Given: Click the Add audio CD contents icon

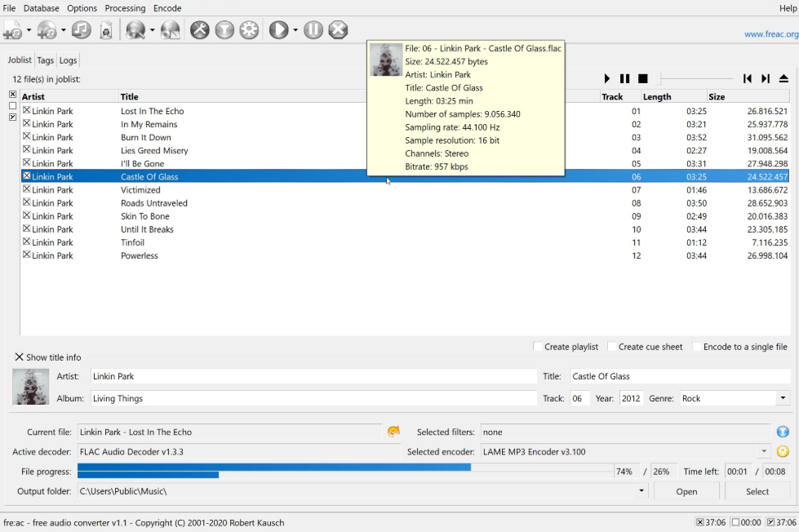Looking at the screenshot, I should pos(47,30).
